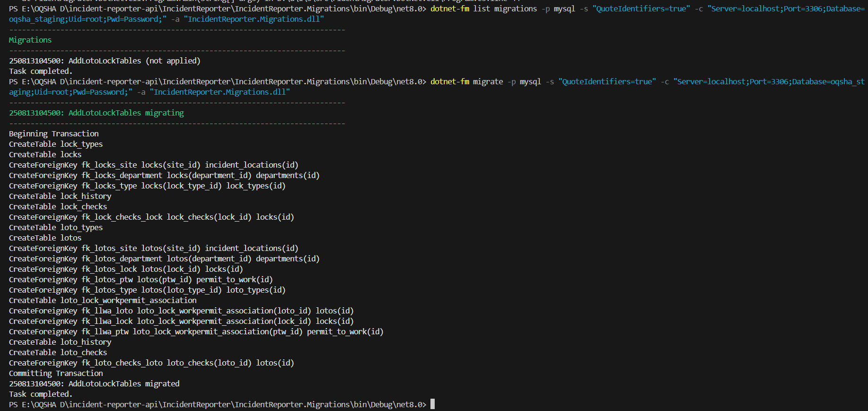Click the "CreateTable loto_types" line
This screenshot has width=868, height=411.
[x=56, y=228]
